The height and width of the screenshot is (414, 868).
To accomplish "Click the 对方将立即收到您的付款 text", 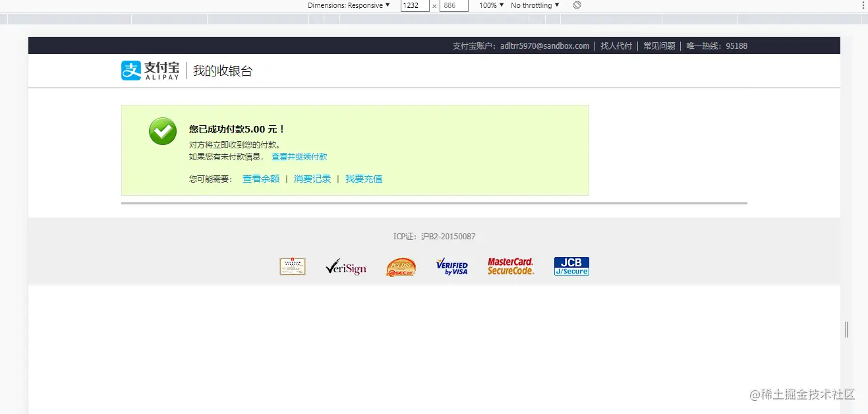I will point(235,145).
